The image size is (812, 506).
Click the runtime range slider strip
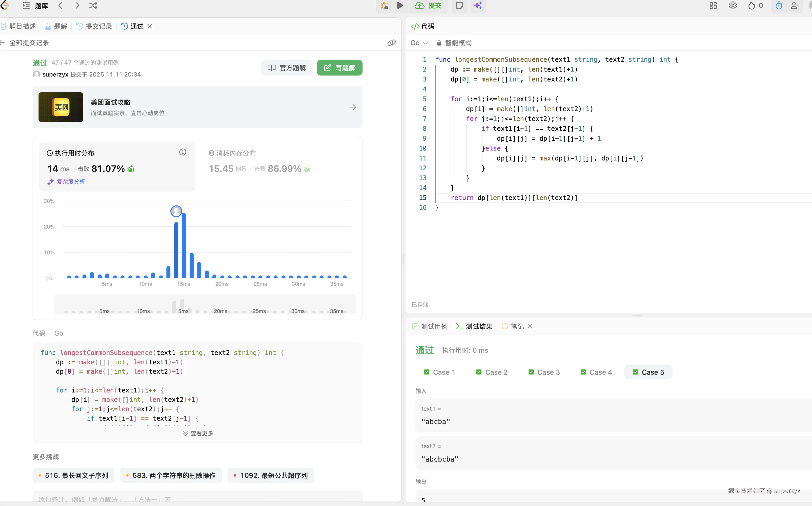[x=205, y=304]
